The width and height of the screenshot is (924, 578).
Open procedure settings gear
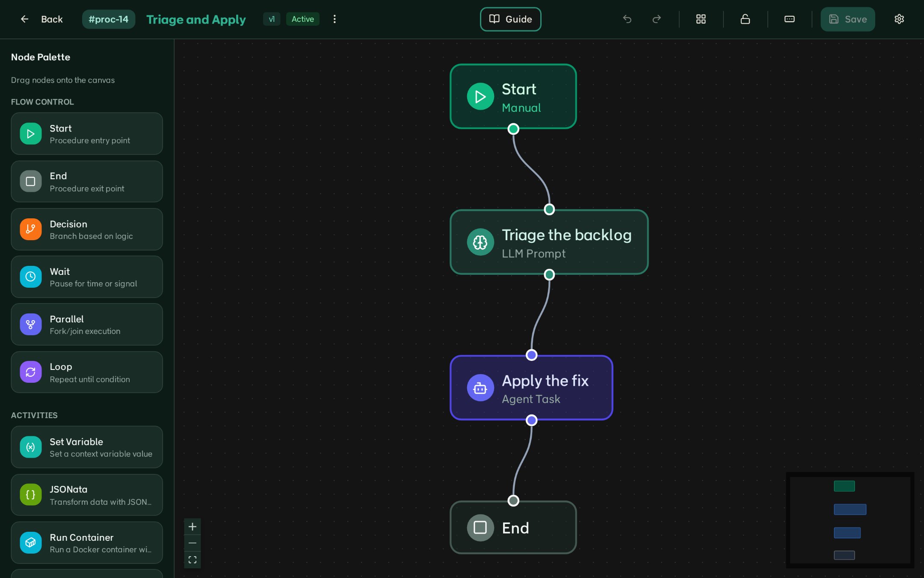[x=899, y=19]
